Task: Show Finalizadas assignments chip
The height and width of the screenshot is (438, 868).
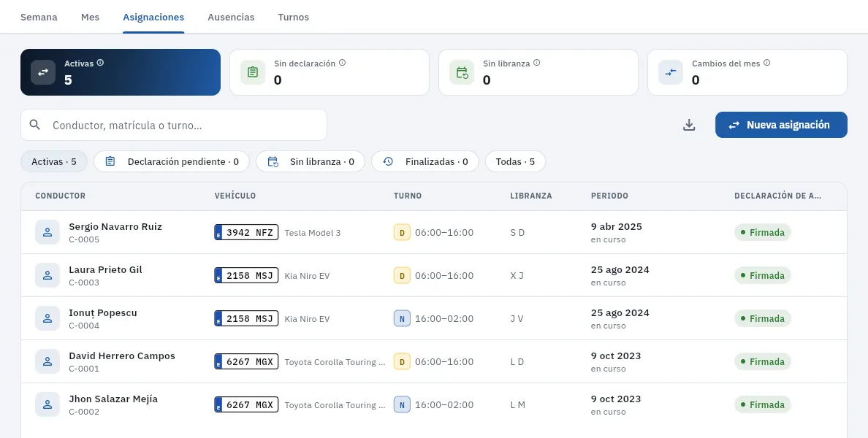Action: click(x=425, y=161)
